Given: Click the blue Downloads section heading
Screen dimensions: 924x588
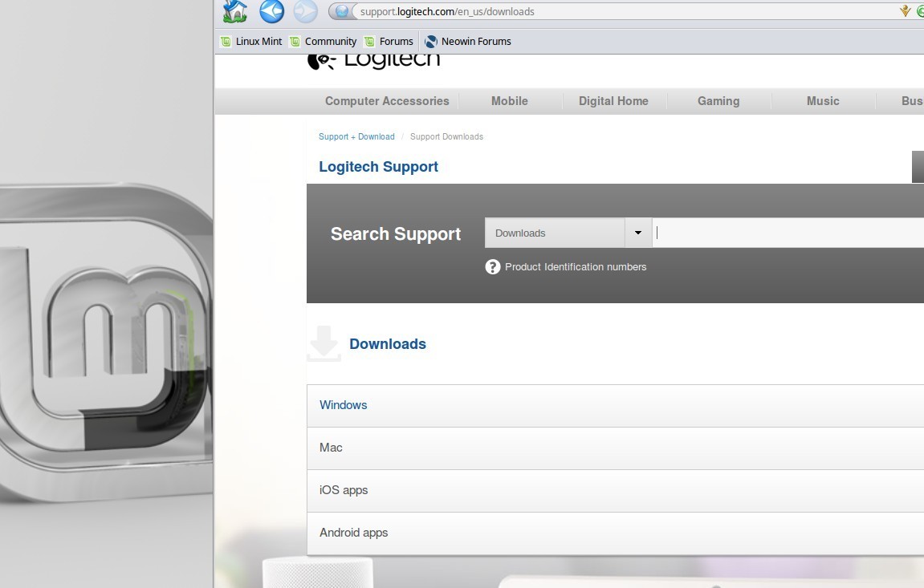Looking at the screenshot, I should click(388, 344).
